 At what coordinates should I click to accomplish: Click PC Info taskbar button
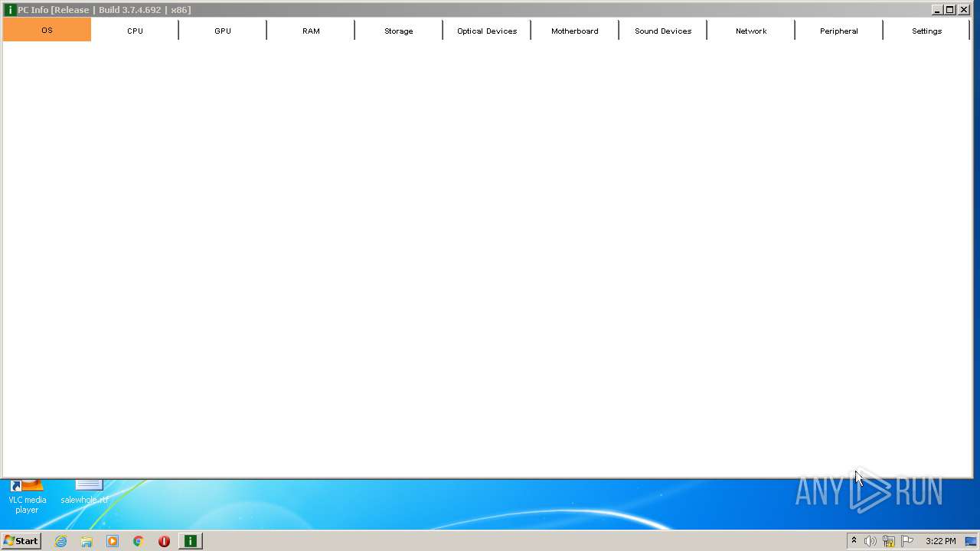[190, 541]
